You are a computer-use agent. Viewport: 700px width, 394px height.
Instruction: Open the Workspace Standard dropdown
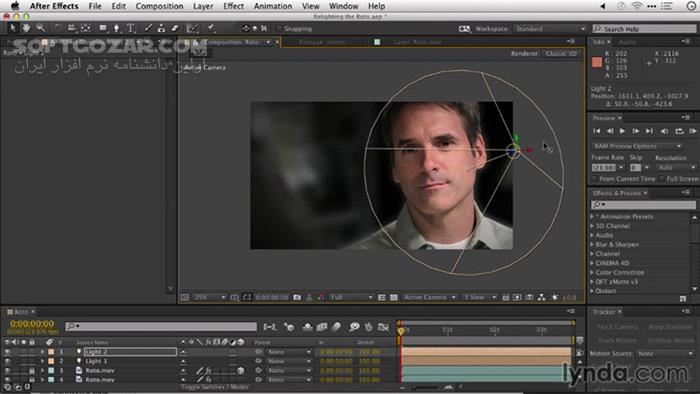(550, 29)
